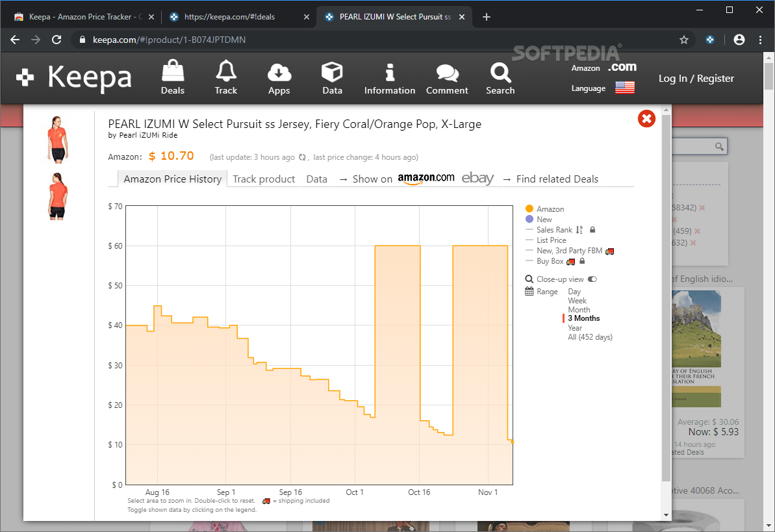Click the lock icon next to Buy Box

click(582, 260)
